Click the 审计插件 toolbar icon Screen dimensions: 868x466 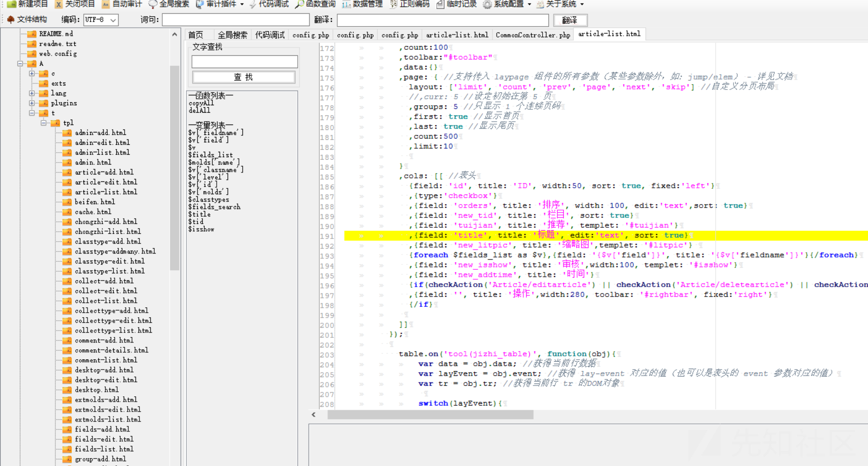coord(200,4)
